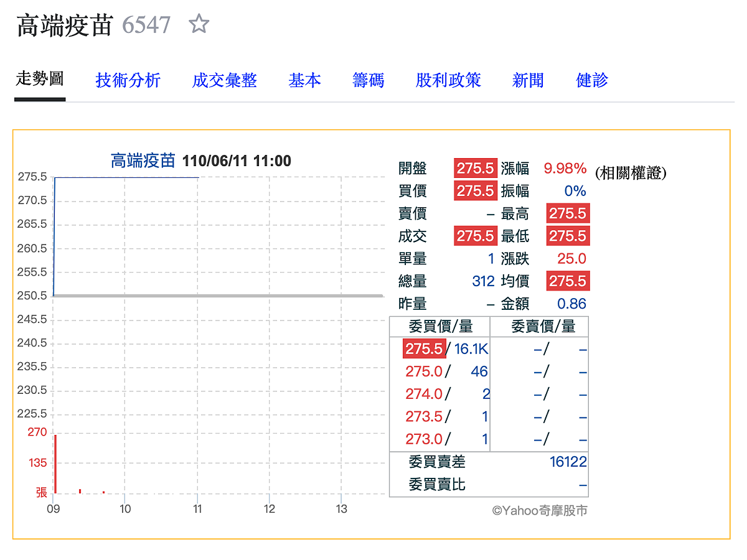747x560 pixels.
Task: Click the bid volume 16.1K
Action: [471, 349]
